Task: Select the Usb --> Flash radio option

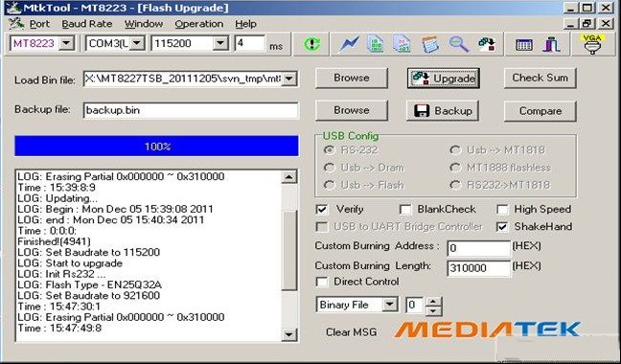Action: [x=329, y=185]
